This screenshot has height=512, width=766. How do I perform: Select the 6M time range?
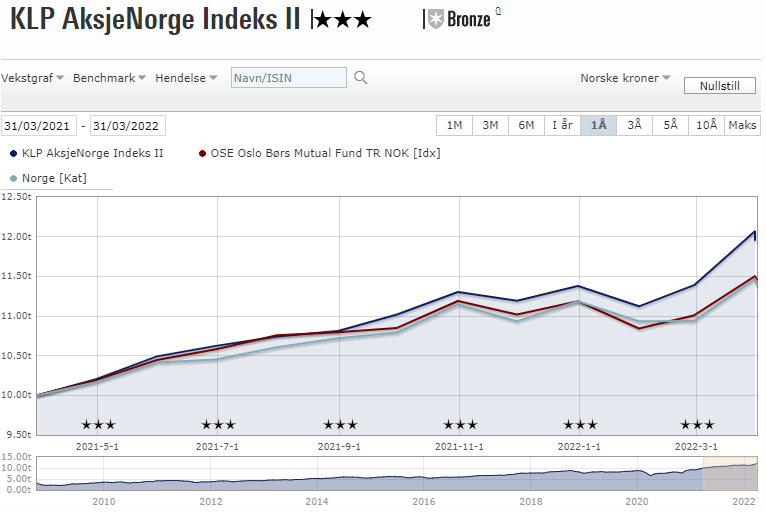pyautogui.click(x=526, y=125)
